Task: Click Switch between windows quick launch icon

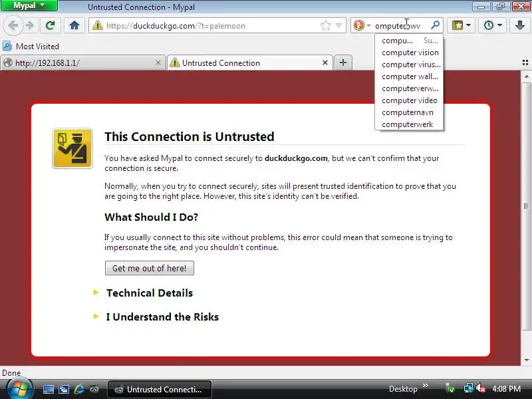Action: pyautogui.click(x=64, y=389)
